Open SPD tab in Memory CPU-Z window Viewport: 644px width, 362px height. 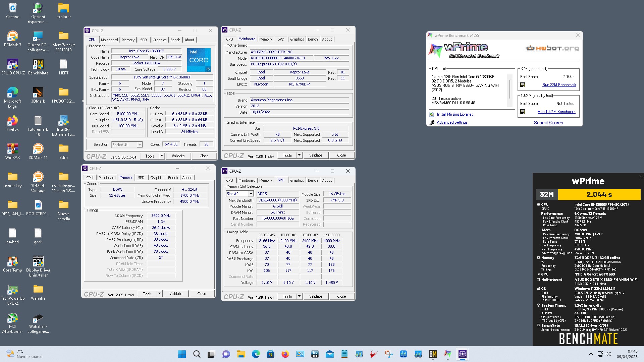pos(141,178)
